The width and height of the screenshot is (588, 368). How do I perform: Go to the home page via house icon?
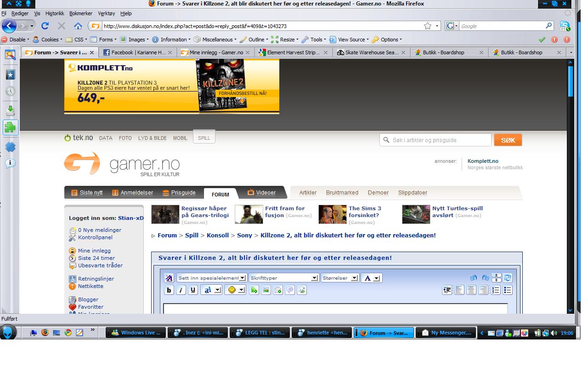click(78, 26)
